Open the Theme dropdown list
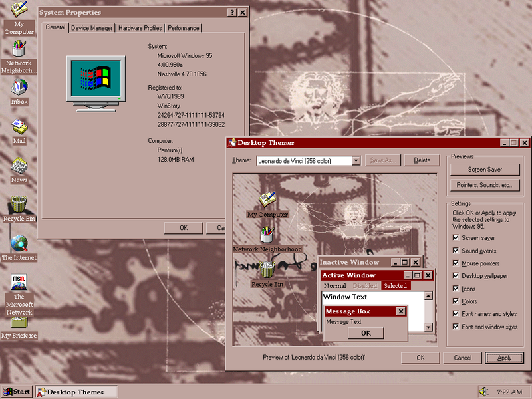The height and width of the screenshot is (399, 532). pos(356,160)
